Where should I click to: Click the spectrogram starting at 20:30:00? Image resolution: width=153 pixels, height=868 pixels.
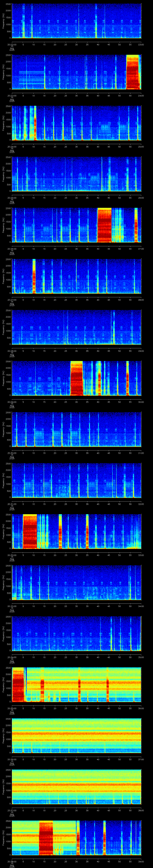coord(76,429)
